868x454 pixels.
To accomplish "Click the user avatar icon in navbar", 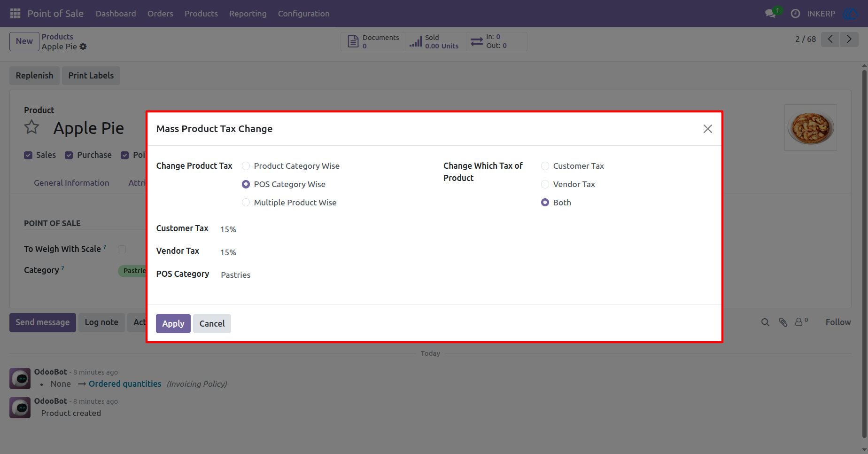I will pos(850,14).
